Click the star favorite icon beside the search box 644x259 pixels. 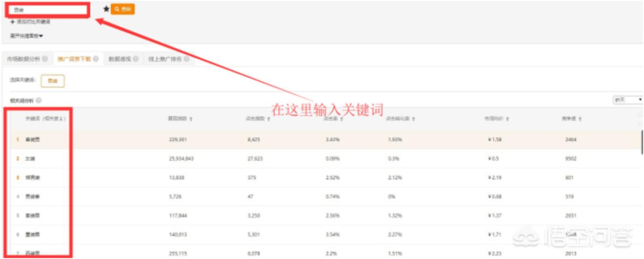(x=106, y=9)
